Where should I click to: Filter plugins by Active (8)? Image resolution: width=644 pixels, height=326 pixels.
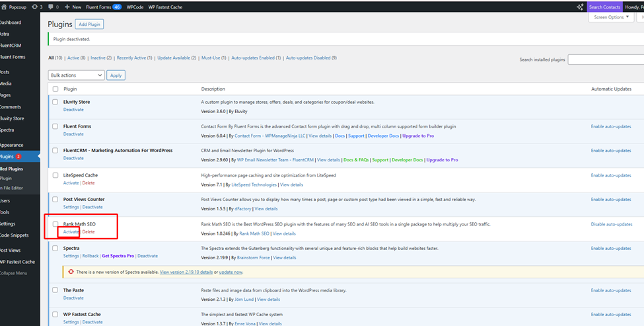point(77,58)
